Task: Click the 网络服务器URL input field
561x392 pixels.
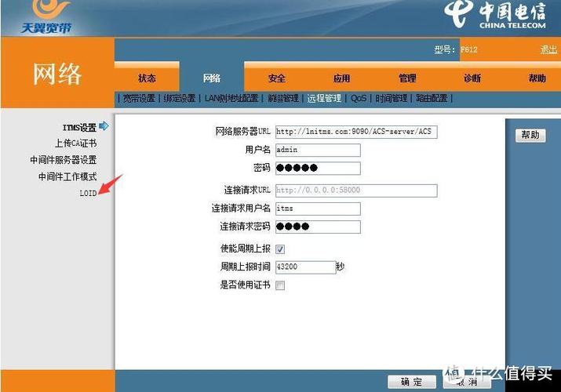Action: 356,132
